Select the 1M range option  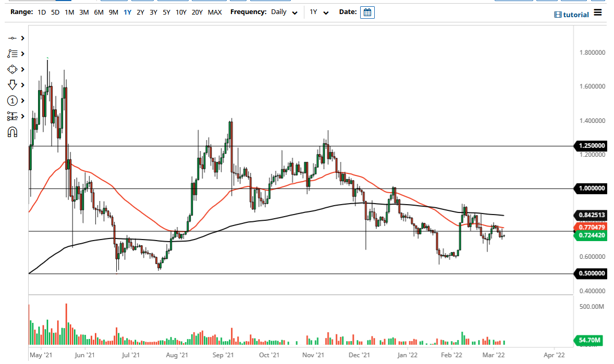tap(69, 12)
